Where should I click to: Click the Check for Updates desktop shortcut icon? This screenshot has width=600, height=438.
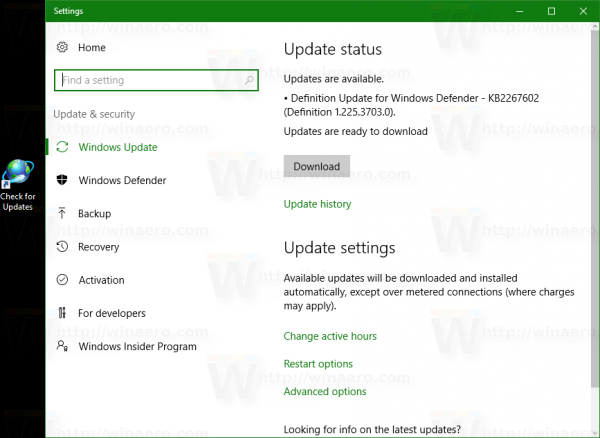point(17,174)
